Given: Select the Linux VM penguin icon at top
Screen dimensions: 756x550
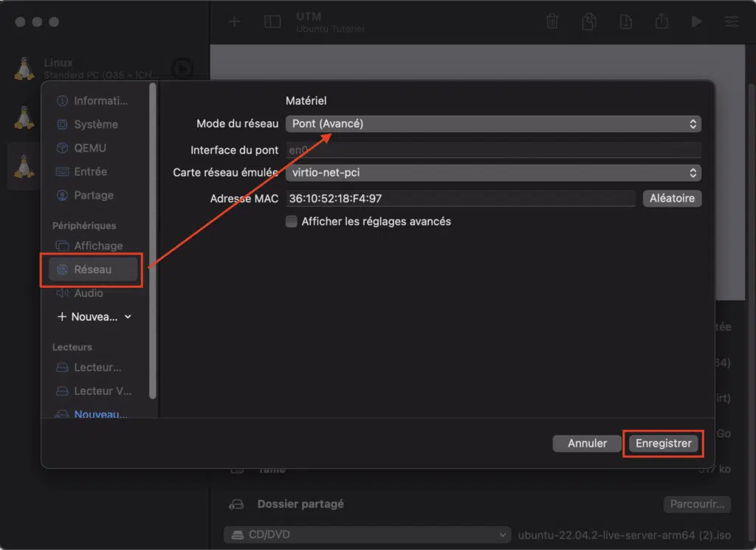Looking at the screenshot, I should (24, 69).
